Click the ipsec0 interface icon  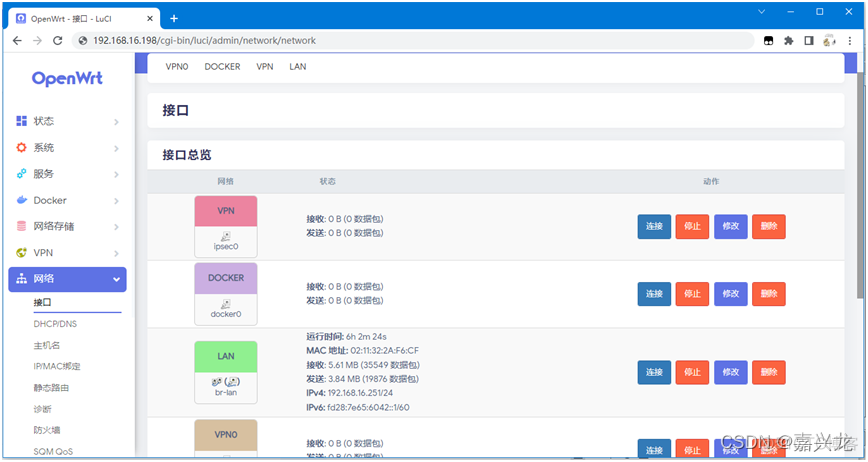[x=226, y=236]
